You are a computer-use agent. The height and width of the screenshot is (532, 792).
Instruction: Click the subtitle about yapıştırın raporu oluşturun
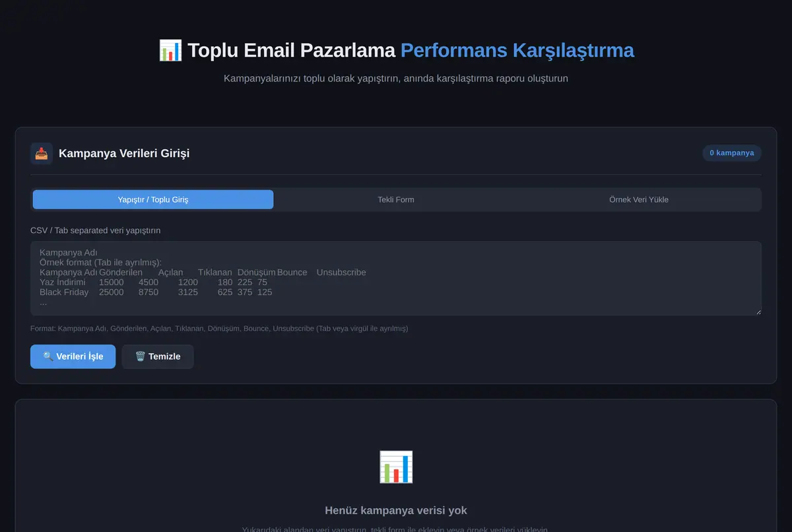click(396, 78)
